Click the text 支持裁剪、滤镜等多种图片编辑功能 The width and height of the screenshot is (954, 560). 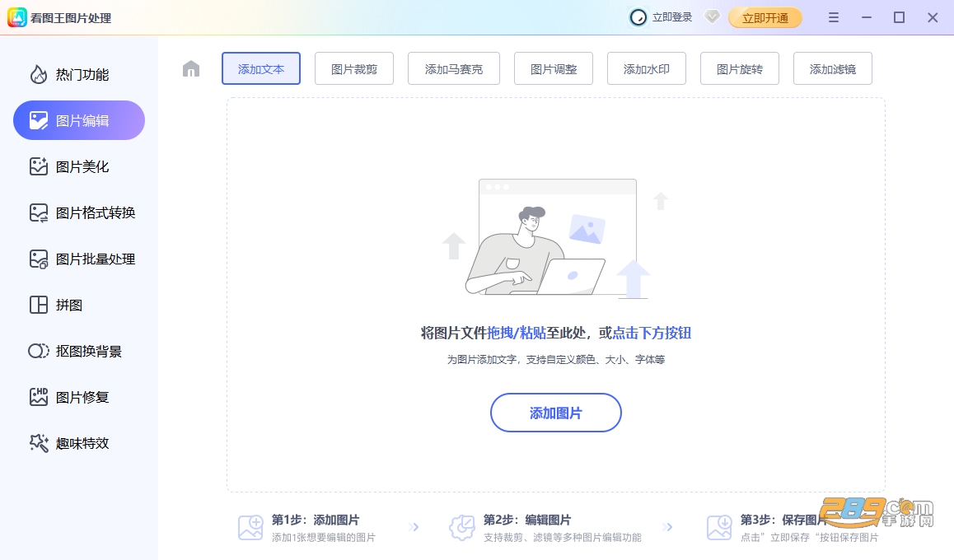pyautogui.click(x=562, y=538)
